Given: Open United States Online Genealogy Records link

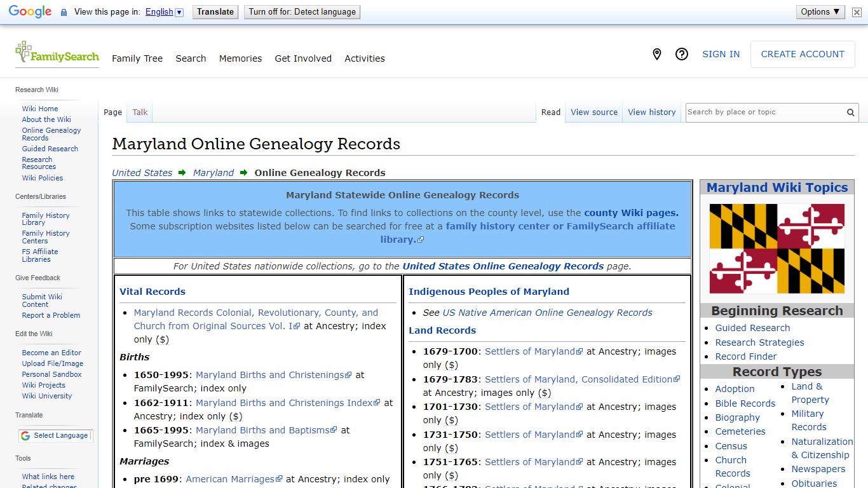Looking at the screenshot, I should click(x=503, y=266).
